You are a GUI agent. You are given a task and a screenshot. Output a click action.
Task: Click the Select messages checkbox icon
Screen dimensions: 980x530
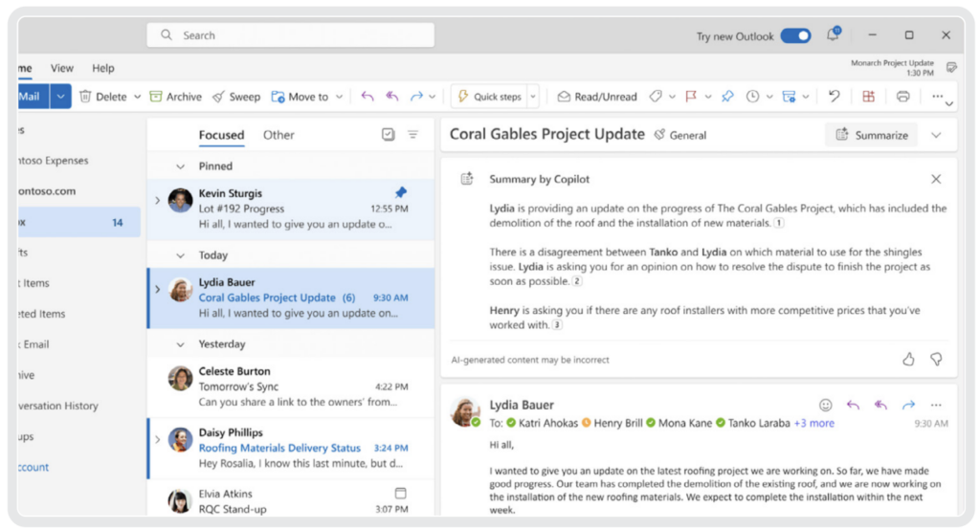[389, 134]
